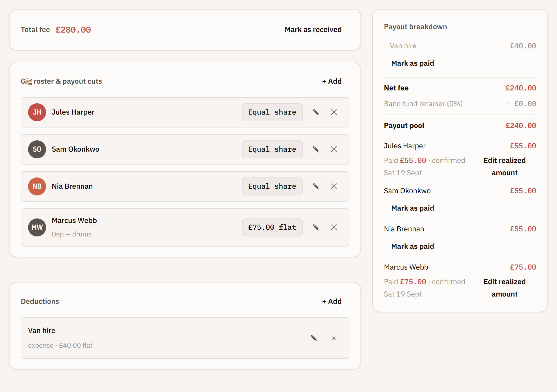Viewport: 557px width, 392px height.
Task: Click Marcus Webb's £75.00 flat badge
Action: point(272,227)
